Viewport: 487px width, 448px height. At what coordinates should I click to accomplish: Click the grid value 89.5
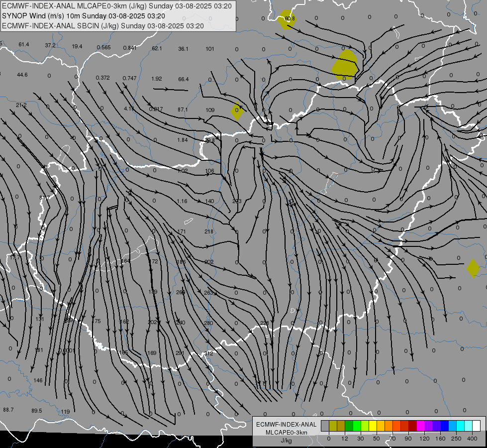click(37, 411)
